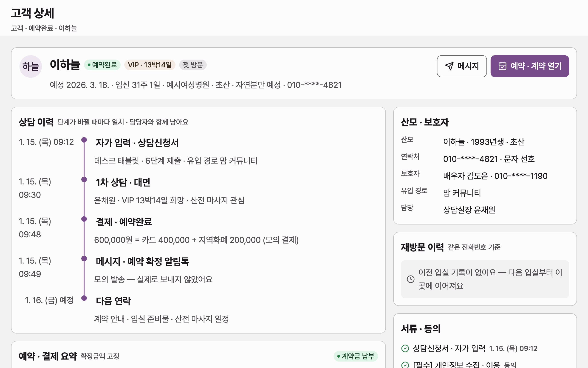The image size is (588, 368).
Task: Select the 다음 연락 timeline dot
Action: coord(84,298)
